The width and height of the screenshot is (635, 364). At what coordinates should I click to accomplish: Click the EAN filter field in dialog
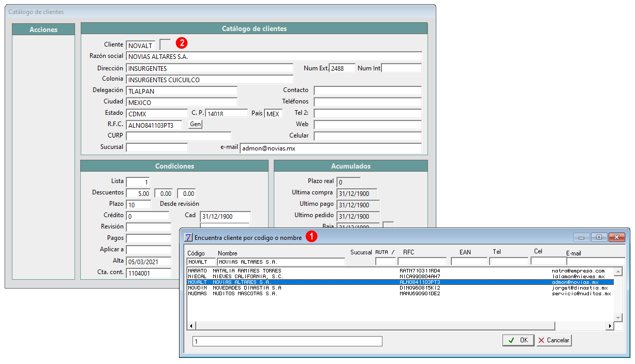(x=469, y=262)
